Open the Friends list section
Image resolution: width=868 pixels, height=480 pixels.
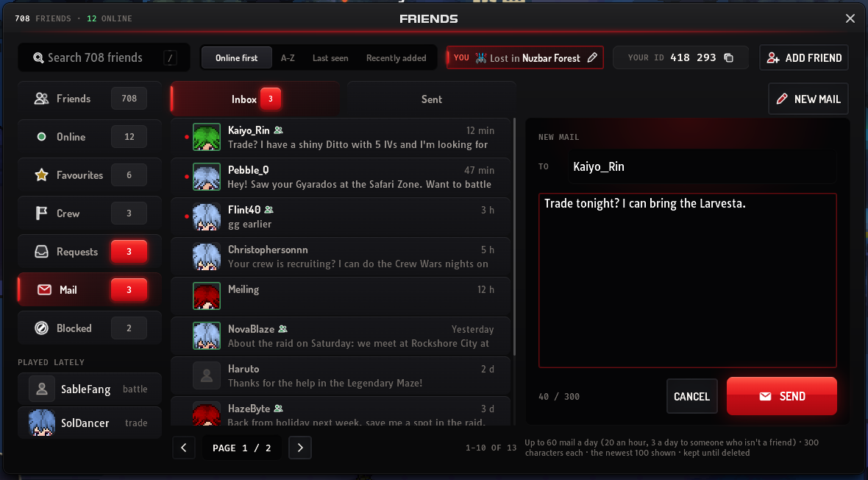point(90,99)
